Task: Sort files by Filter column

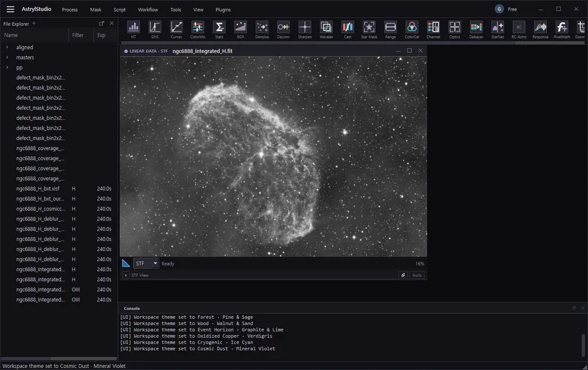Action: click(81, 35)
